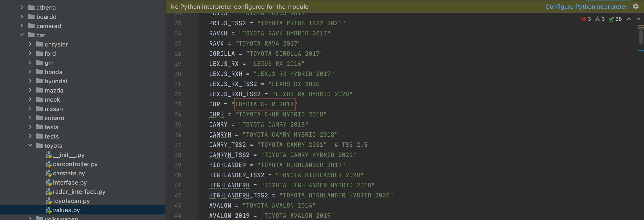644x220 pixels.
Task: Click the Configure Python interpreter link
Action: click(x=586, y=6)
